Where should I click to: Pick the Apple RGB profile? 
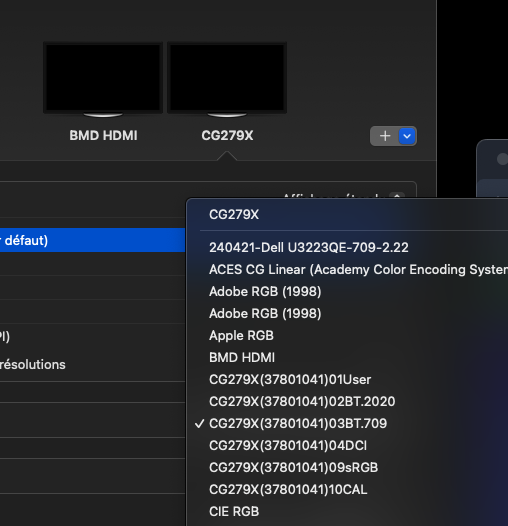241,335
